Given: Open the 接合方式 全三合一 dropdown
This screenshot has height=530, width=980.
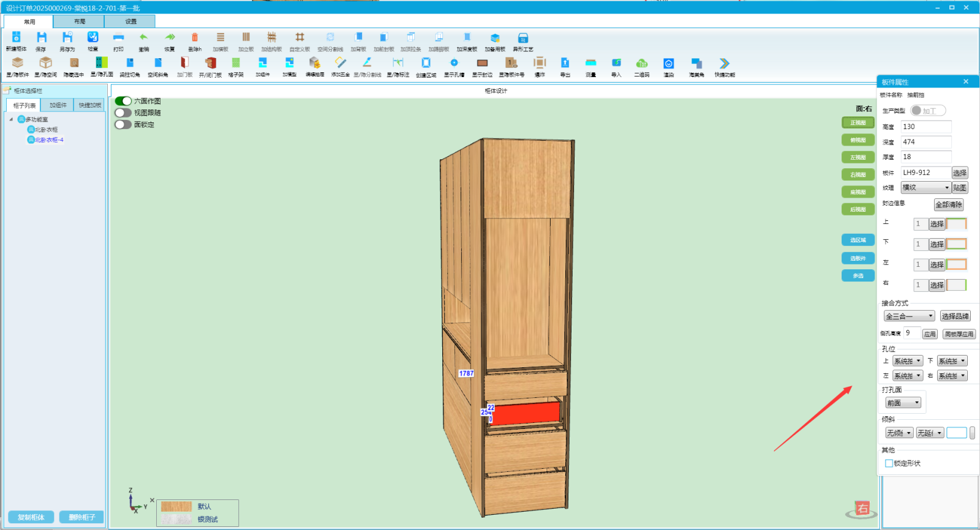Looking at the screenshot, I should [909, 316].
